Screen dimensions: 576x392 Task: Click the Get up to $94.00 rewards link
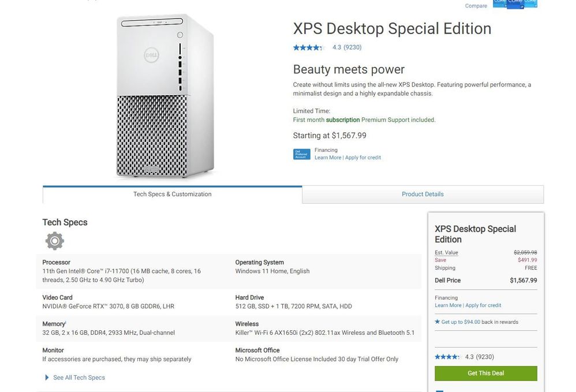coord(480,322)
